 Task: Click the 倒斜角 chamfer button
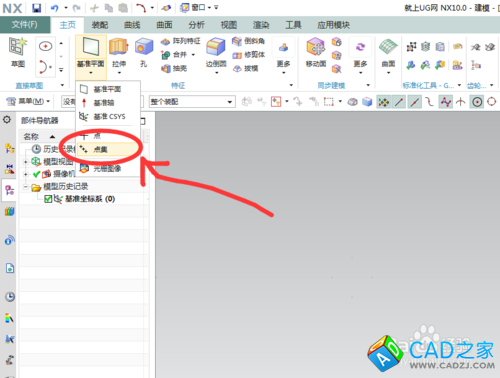pyautogui.click(x=248, y=41)
